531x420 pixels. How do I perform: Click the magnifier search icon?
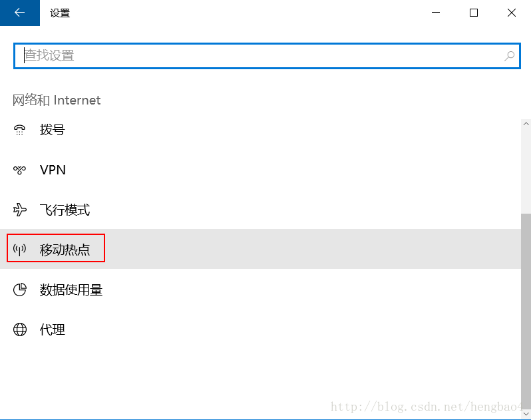(x=509, y=56)
